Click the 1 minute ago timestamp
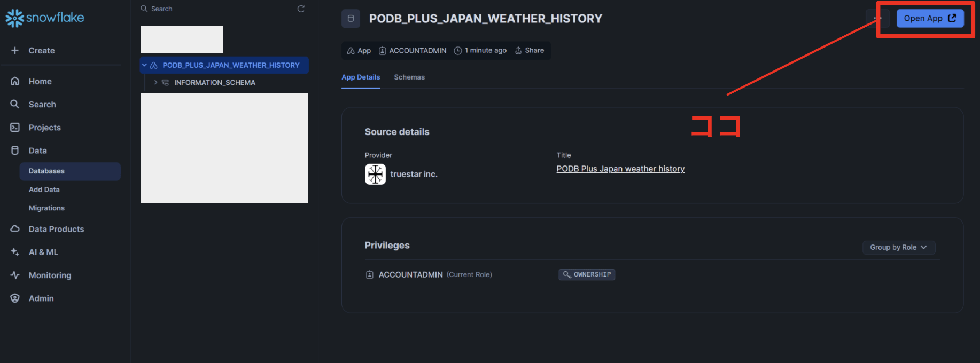 click(486, 50)
